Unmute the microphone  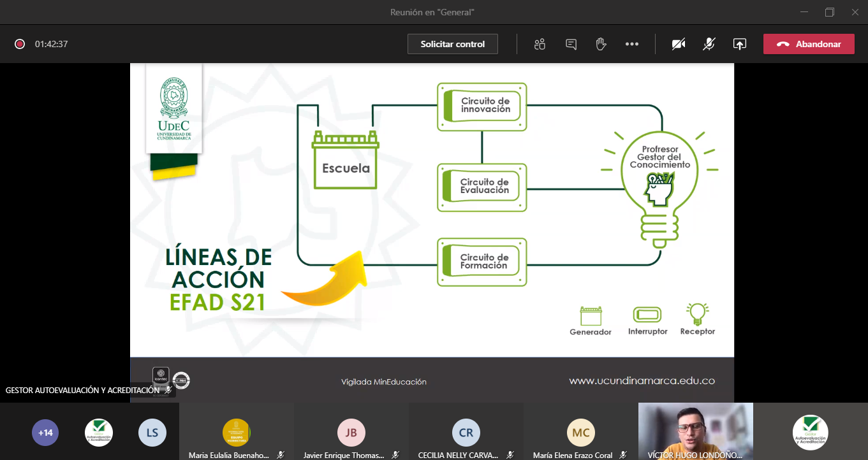709,44
